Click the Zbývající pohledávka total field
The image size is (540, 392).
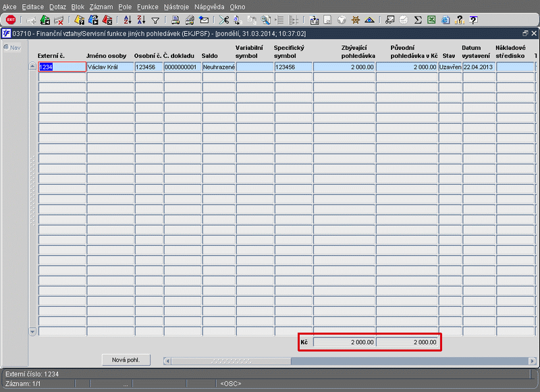pos(344,342)
